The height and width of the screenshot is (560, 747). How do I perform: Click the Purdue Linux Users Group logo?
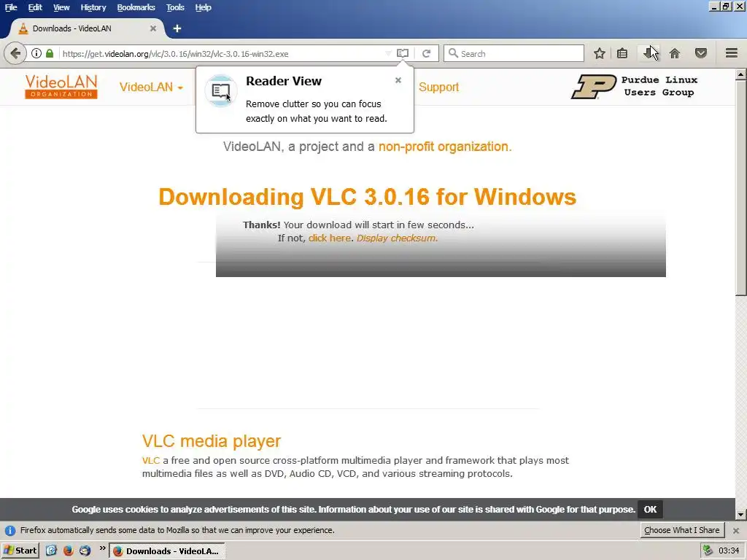point(635,86)
